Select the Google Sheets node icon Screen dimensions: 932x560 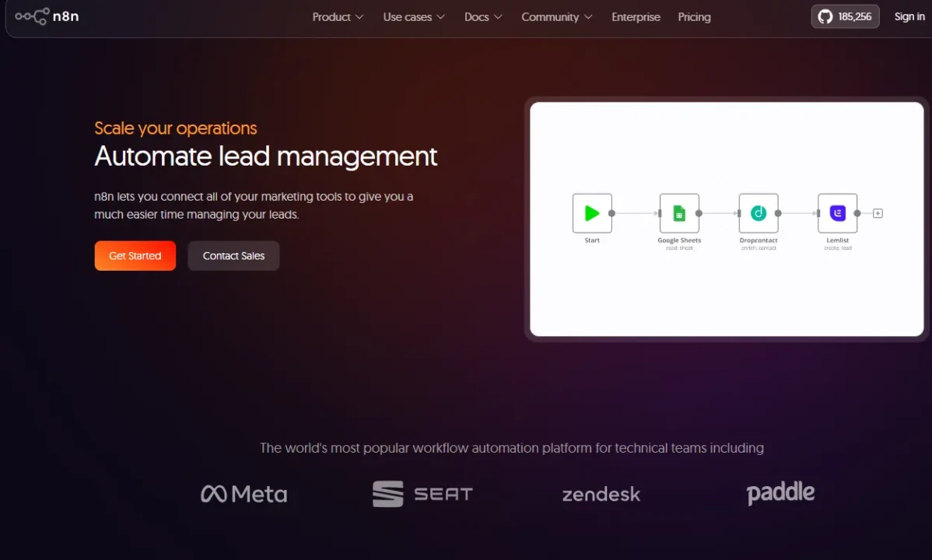679,213
